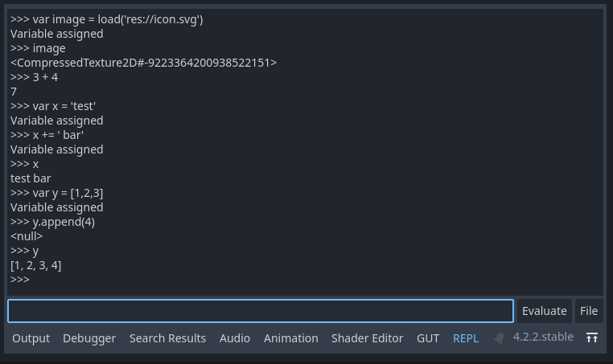This screenshot has width=613, height=364.
Task: Open the Animation tab
Action: (291, 338)
